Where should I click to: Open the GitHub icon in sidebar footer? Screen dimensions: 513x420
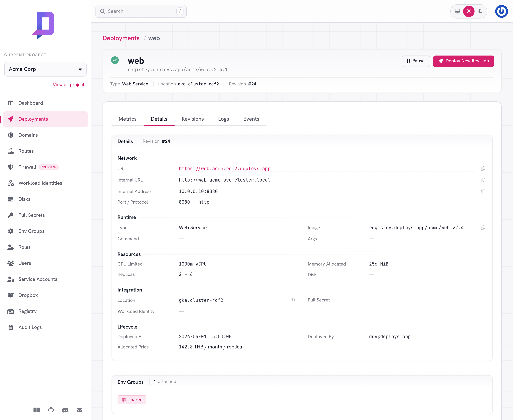(51, 410)
